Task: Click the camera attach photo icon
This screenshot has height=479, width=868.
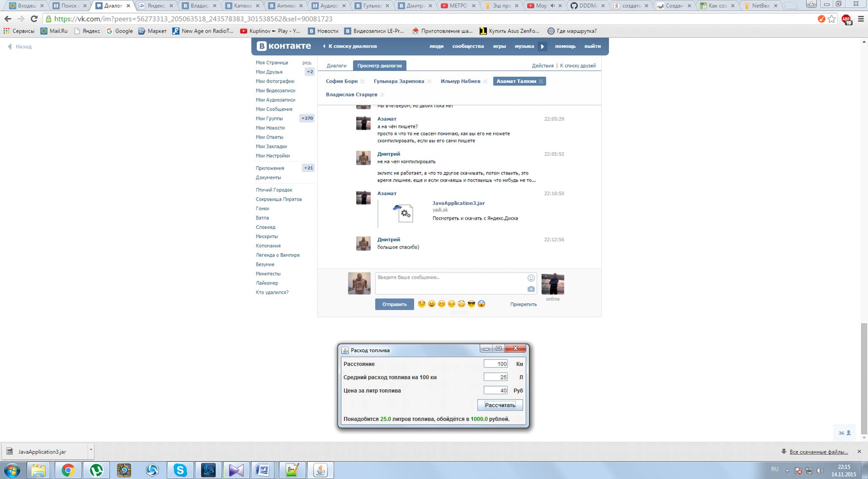Action: 531,289
